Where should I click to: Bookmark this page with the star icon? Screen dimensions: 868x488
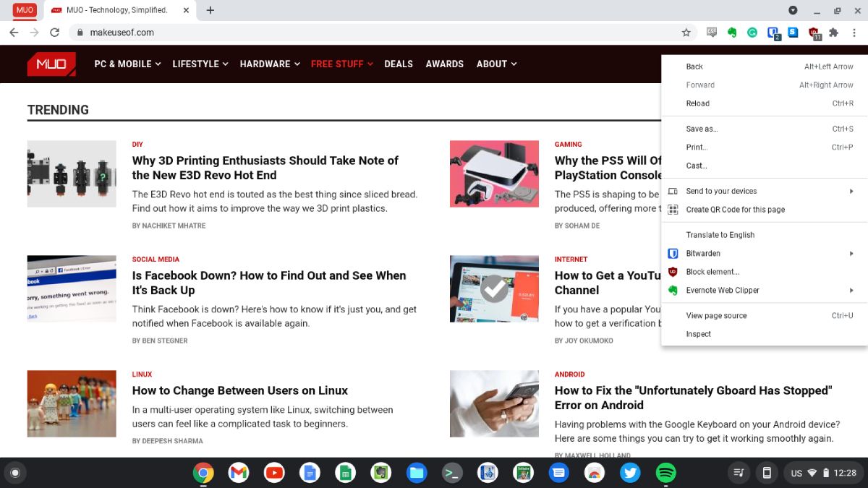686,33
